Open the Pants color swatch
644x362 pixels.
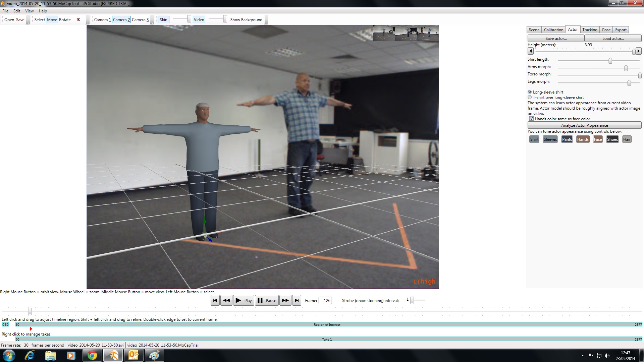click(567, 139)
